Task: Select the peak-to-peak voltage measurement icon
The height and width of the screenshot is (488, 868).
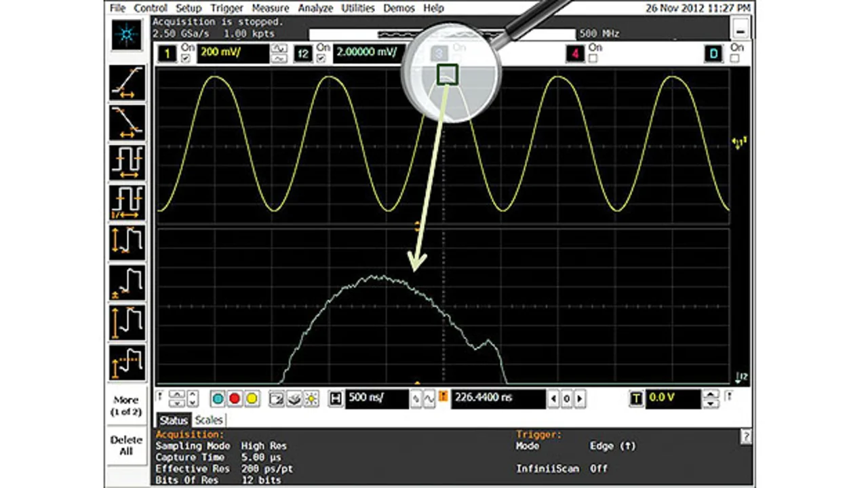Action: click(127, 242)
